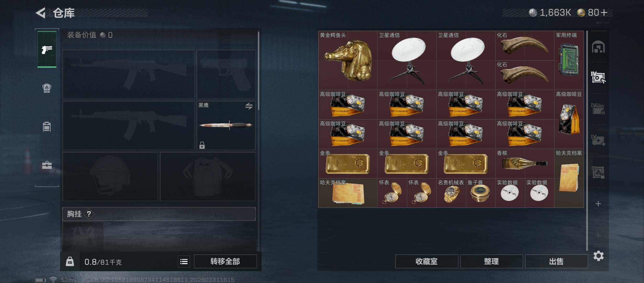Toggle the lock icon on 黑鹰 knife
644x283 pixels.
(x=202, y=145)
